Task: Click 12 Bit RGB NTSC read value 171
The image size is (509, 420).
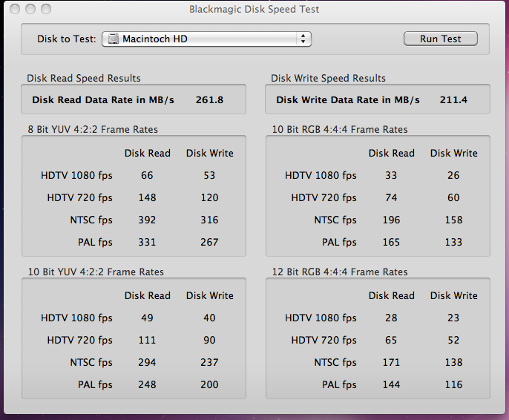Action: coord(391,362)
